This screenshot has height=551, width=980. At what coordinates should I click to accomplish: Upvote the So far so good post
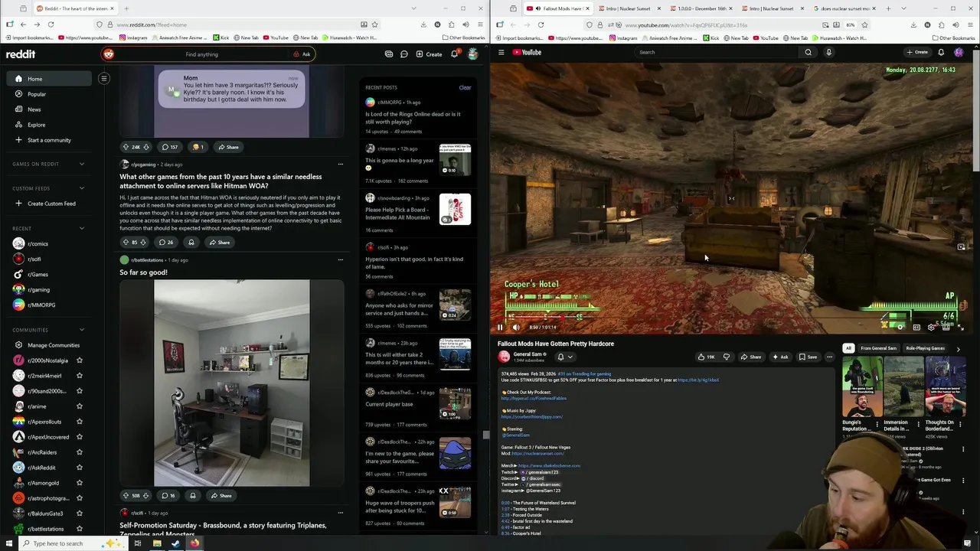(126, 496)
